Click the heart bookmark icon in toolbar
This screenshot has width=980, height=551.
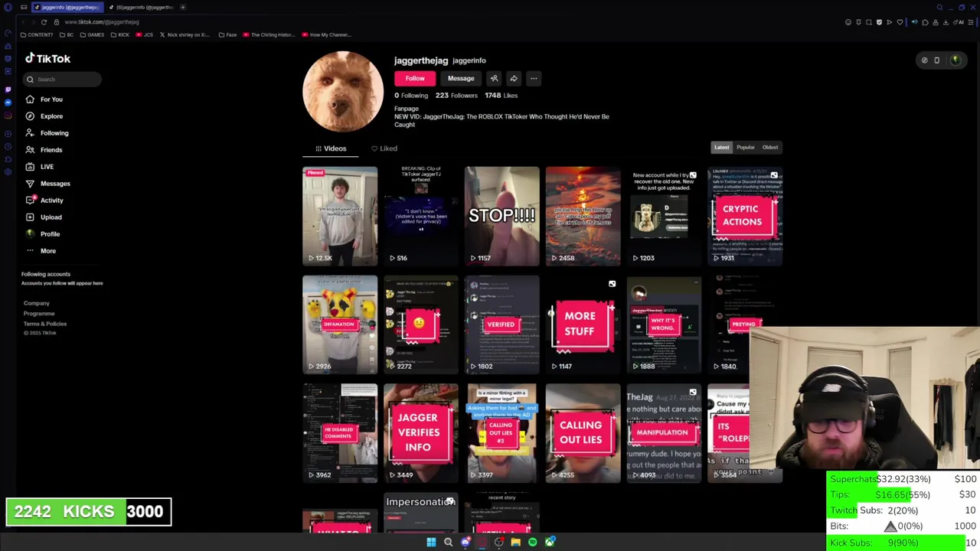pyautogui.click(x=900, y=22)
